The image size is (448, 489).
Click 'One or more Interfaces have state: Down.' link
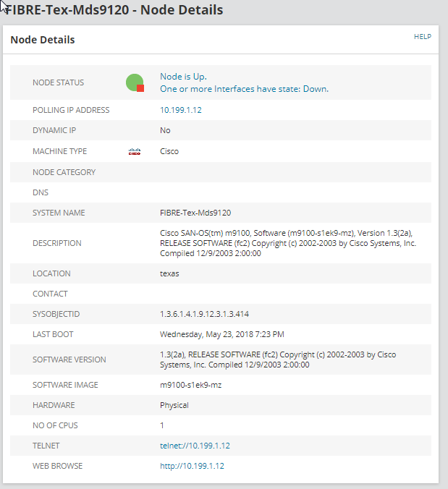(245, 89)
